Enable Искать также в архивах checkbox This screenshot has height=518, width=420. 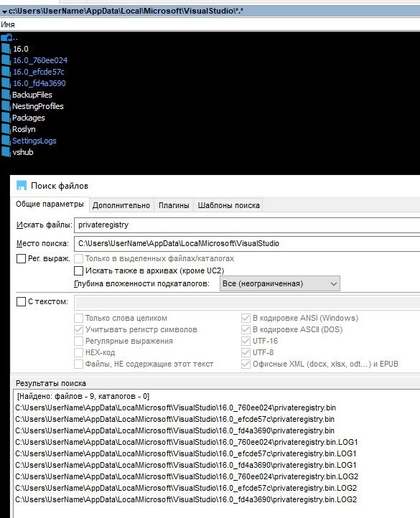78,271
